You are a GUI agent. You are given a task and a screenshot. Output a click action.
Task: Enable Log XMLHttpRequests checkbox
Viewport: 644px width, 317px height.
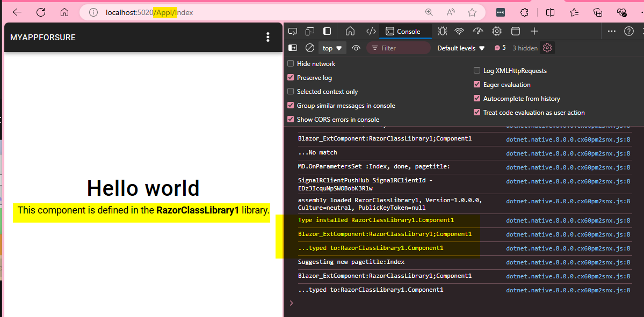point(477,71)
